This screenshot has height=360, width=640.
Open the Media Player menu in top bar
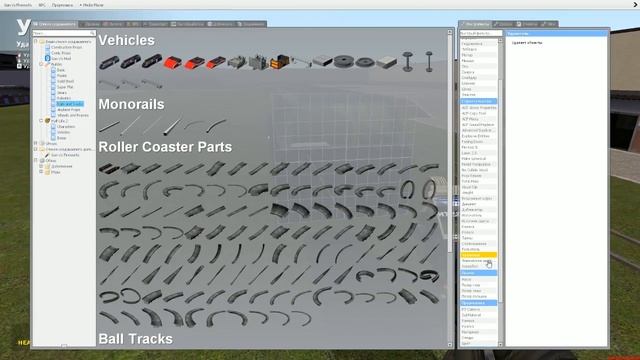(91, 5)
